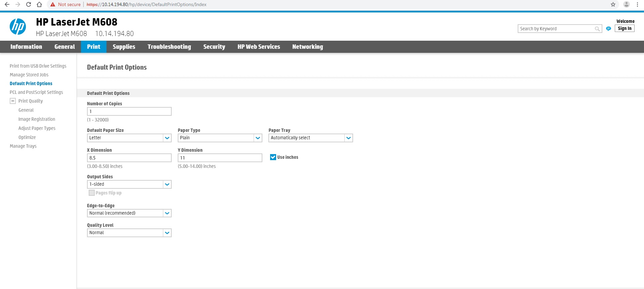Screen dimensions: 644x289
Task: Click the search magnifier icon
Action: point(597,29)
